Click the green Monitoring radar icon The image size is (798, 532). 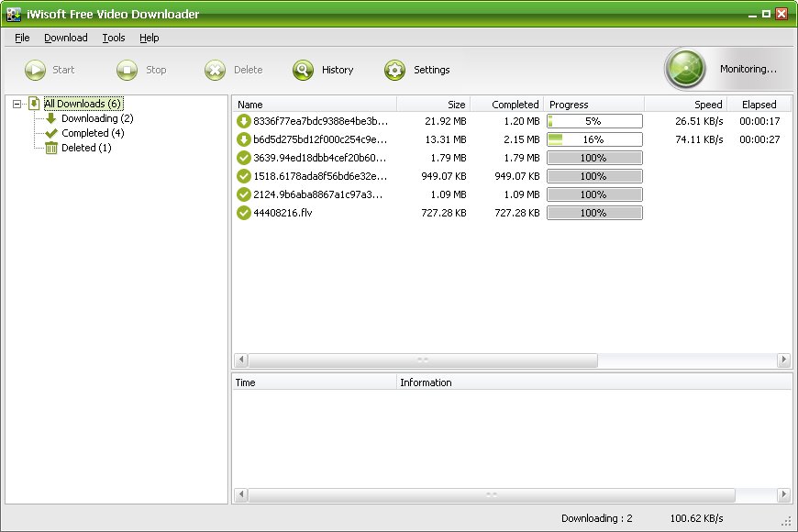coord(685,69)
